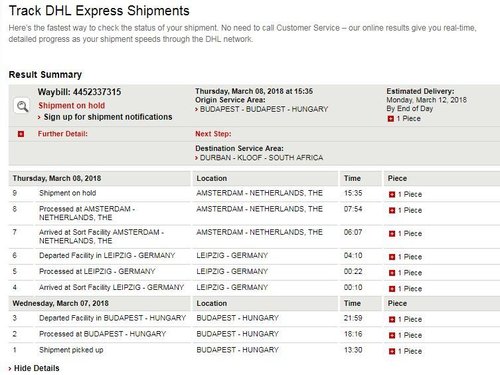
Task: Click the Further Detail label
Action: coord(62,134)
